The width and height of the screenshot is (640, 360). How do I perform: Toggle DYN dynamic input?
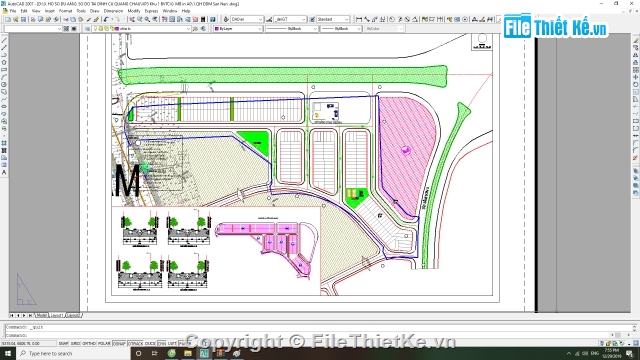162,344
